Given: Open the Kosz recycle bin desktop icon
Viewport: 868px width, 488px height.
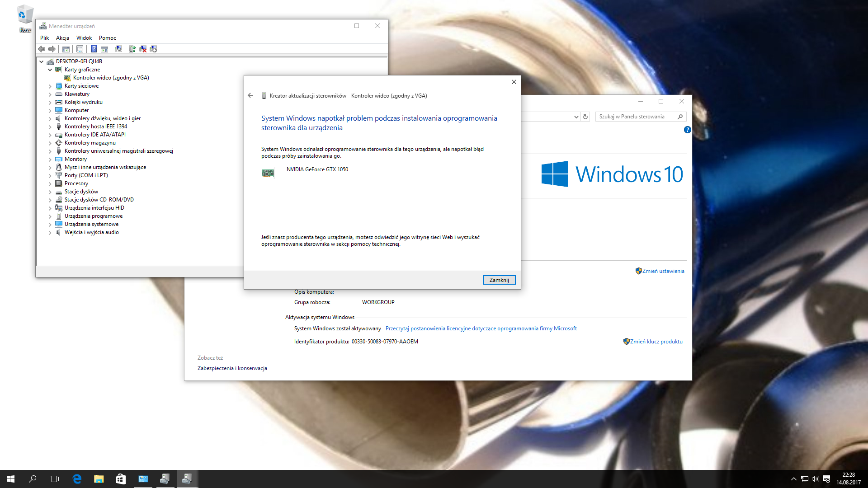Looking at the screenshot, I should 25,19.
